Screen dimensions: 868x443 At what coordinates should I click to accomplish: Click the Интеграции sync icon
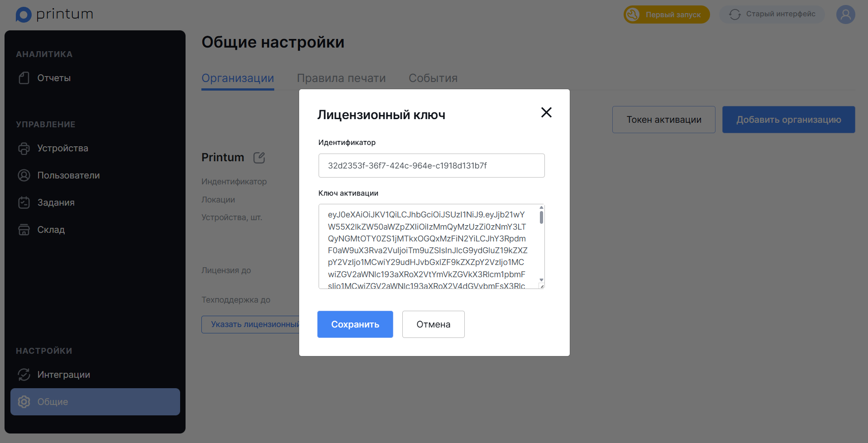click(24, 375)
